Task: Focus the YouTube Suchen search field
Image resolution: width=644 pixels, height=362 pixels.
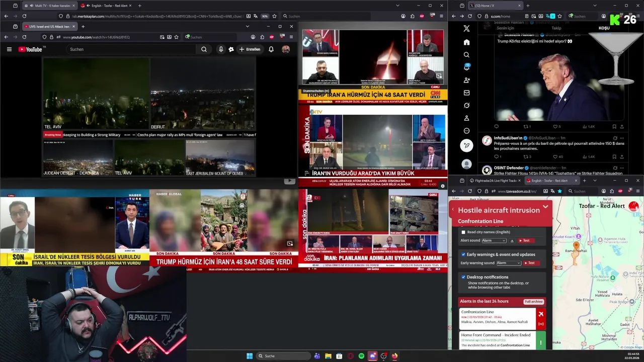Action: 131,49
